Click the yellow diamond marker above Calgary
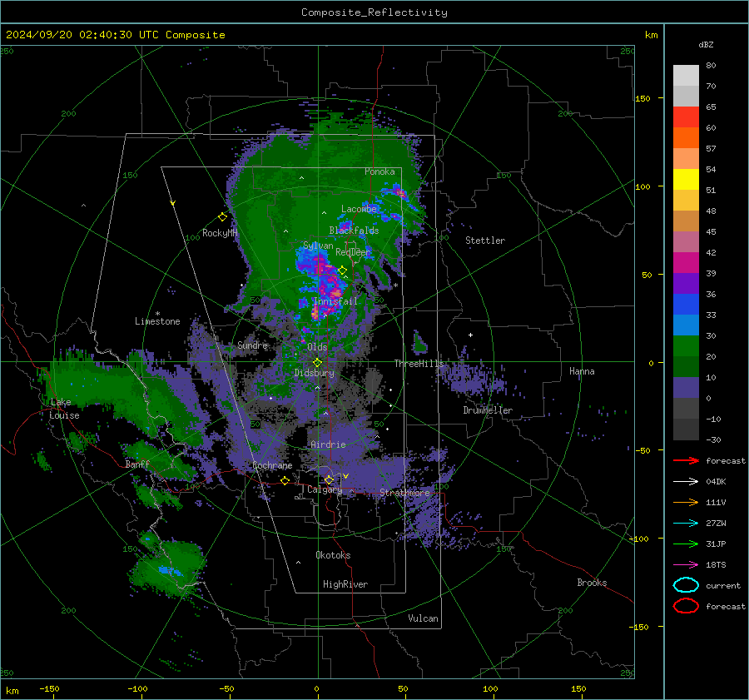749x700 pixels. click(x=329, y=479)
